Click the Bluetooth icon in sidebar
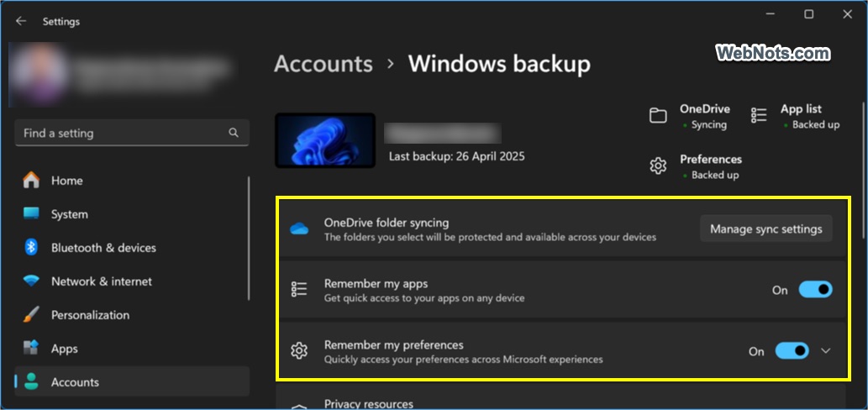The height and width of the screenshot is (410, 868). click(x=31, y=247)
